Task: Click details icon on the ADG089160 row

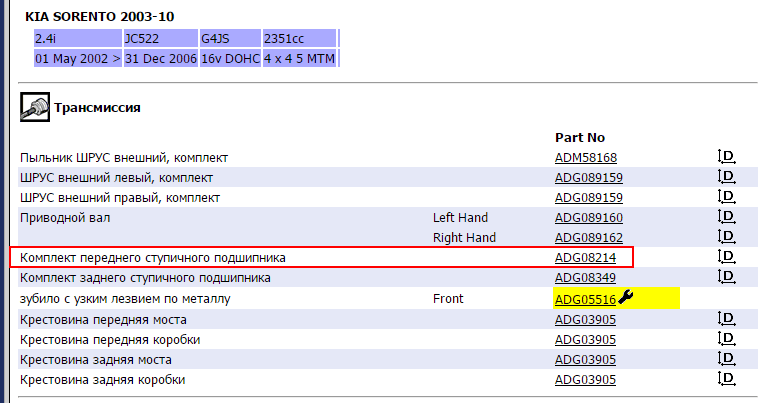Action: pos(727,217)
